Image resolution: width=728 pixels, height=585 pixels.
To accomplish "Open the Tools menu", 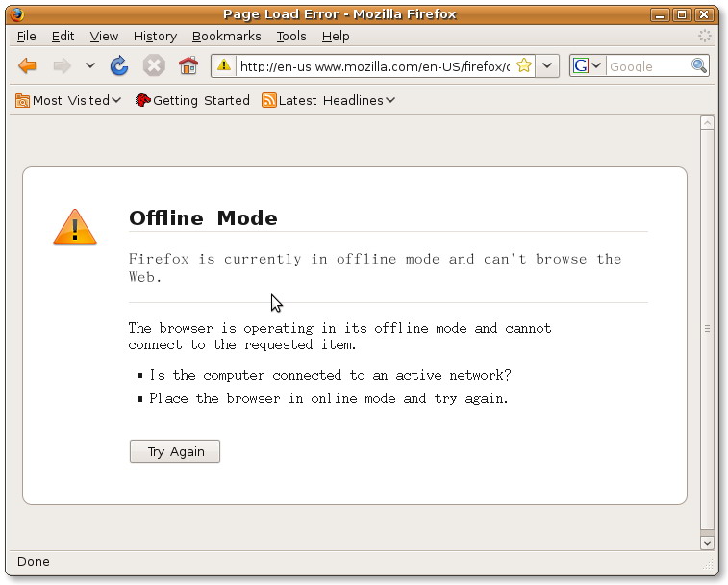I will point(291,36).
